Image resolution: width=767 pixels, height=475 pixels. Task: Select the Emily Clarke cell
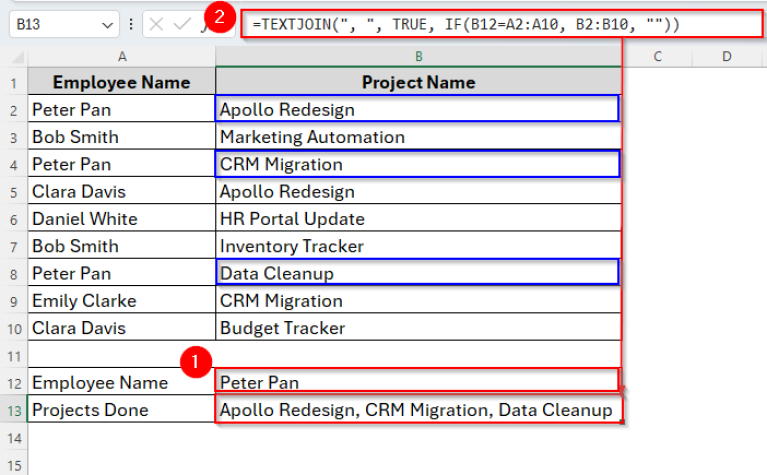(x=121, y=300)
